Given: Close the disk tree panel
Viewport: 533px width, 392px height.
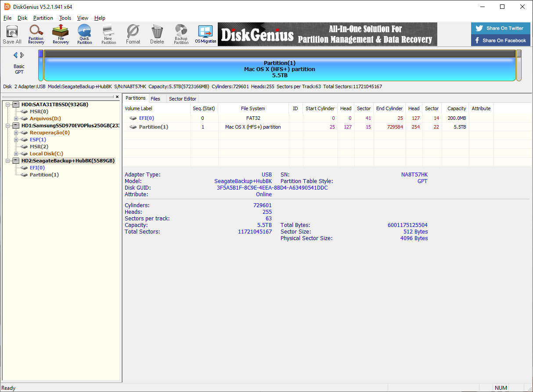Looking at the screenshot, I should click(117, 97).
